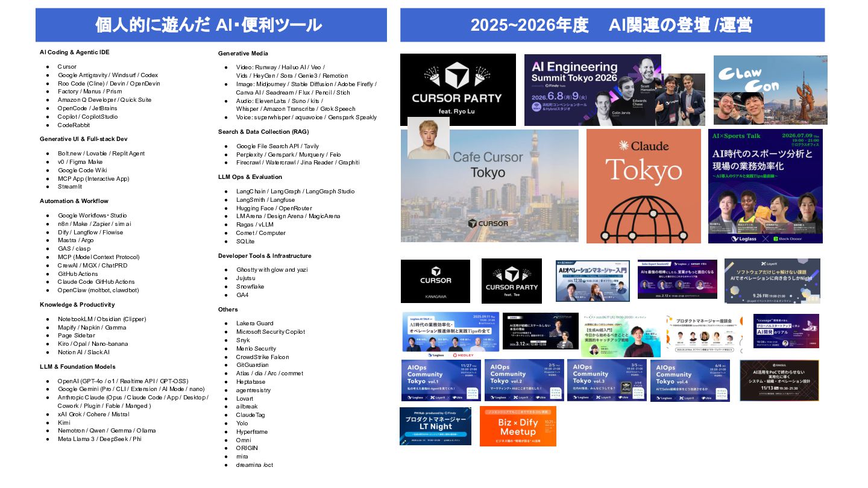Select the 'Roo Code (Cline) / Devin / OpenDevin' row
Screen dimensions: 868x488
pos(109,83)
